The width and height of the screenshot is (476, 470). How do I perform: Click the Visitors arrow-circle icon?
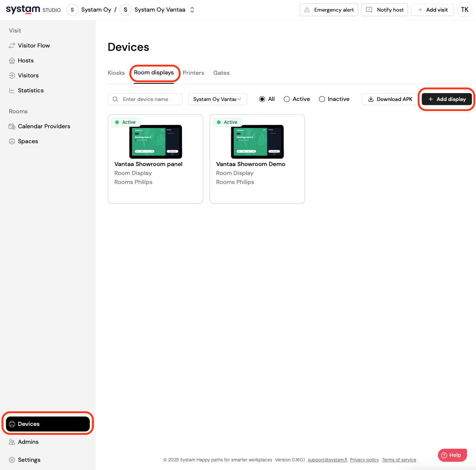pyautogui.click(x=12, y=76)
